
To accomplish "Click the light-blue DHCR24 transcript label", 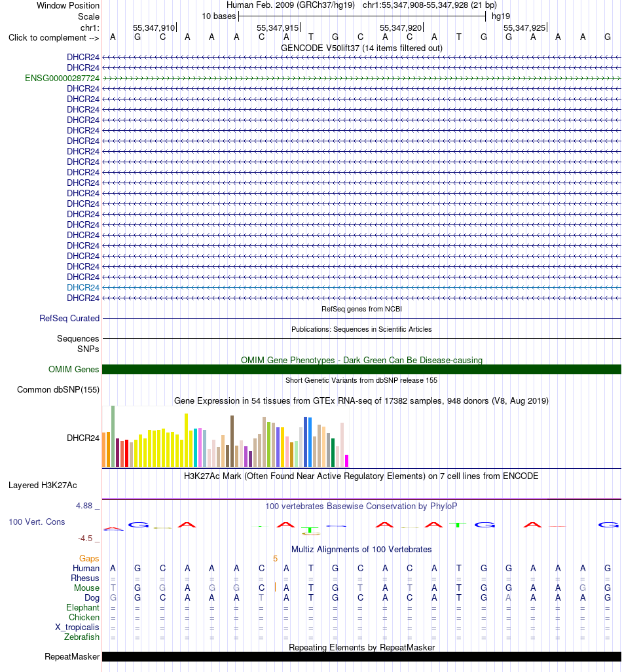I will pos(83,287).
